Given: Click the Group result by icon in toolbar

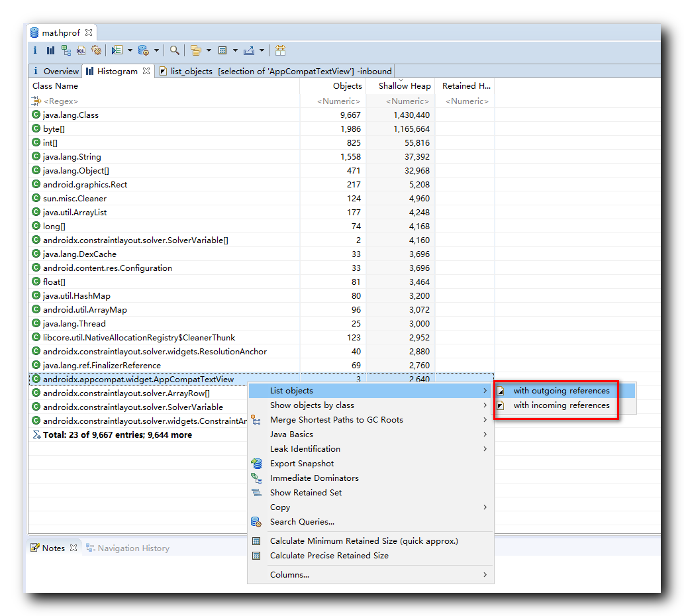Looking at the screenshot, I should coord(196,50).
